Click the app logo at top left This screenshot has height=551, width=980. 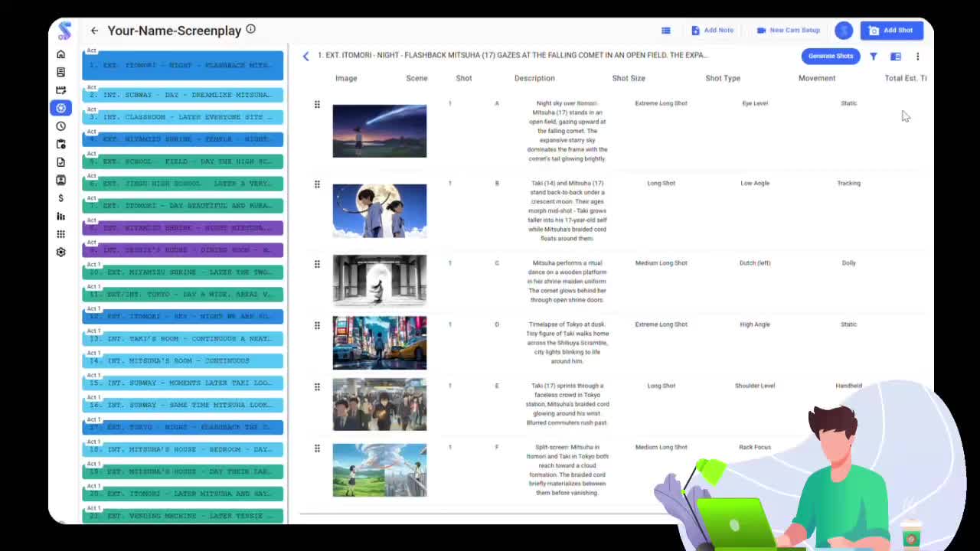click(x=64, y=31)
